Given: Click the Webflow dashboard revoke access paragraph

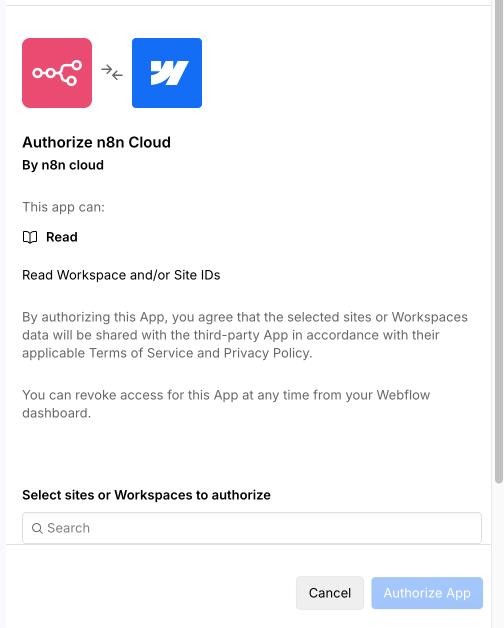Looking at the screenshot, I should coord(226,404).
